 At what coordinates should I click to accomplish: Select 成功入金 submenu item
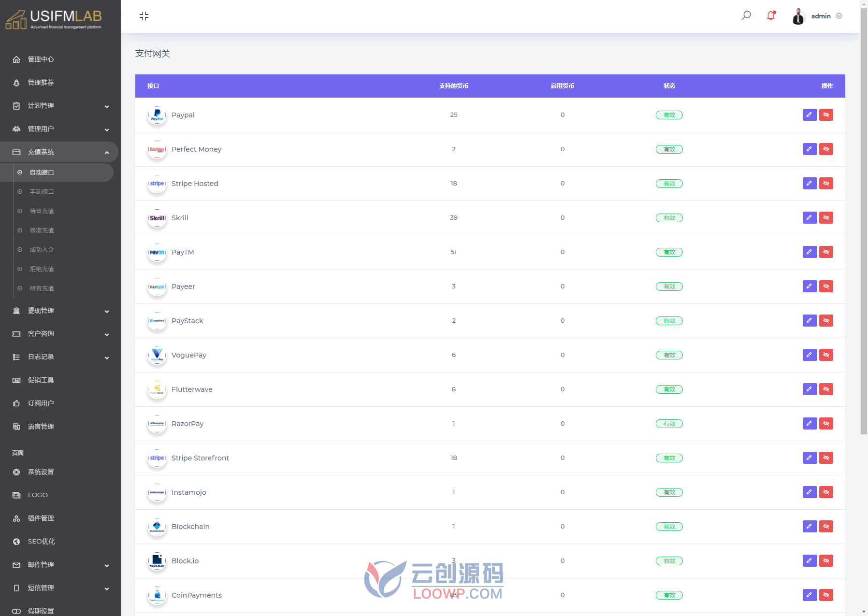tap(57, 250)
